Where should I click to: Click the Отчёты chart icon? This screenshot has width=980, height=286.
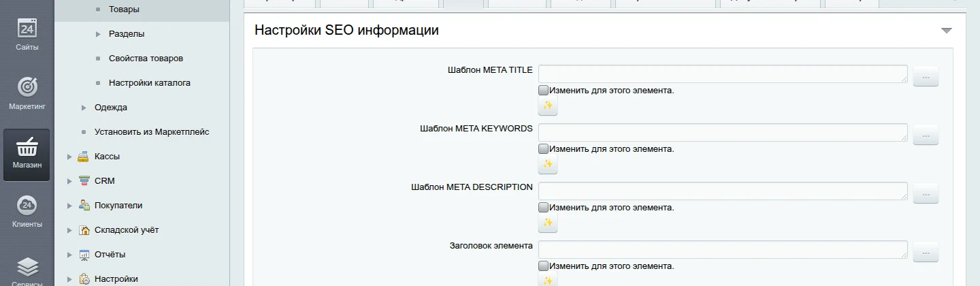pyautogui.click(x=84, y=255)
